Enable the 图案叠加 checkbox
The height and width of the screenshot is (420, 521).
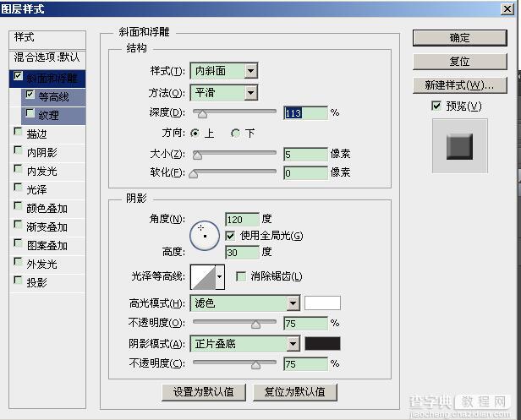(19, 243)
